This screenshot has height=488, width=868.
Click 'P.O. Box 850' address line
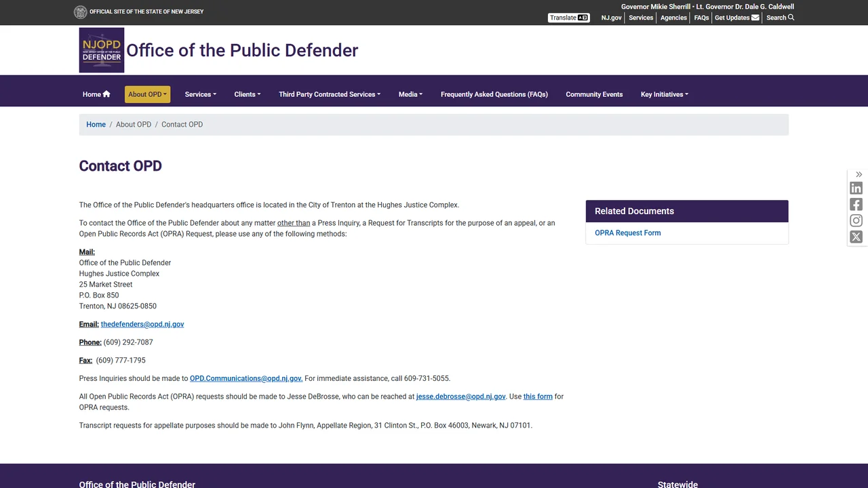pyautogui.click(x=99, y=296)
